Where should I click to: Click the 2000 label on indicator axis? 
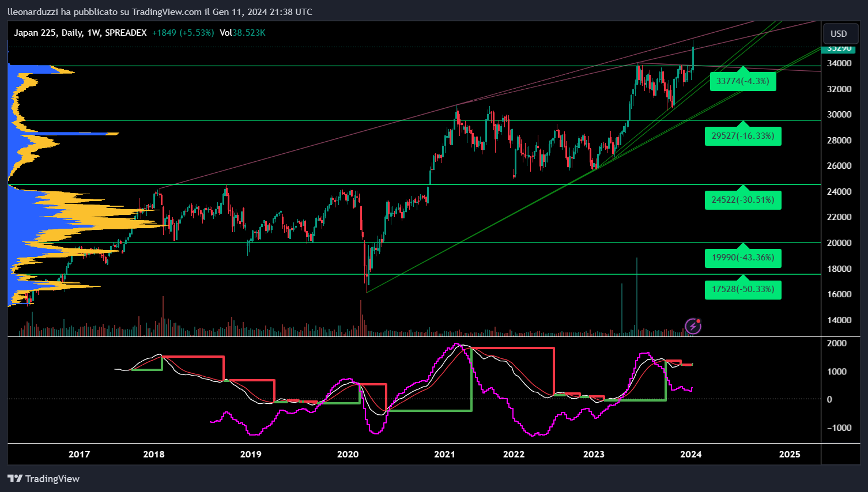click(837, 343)
